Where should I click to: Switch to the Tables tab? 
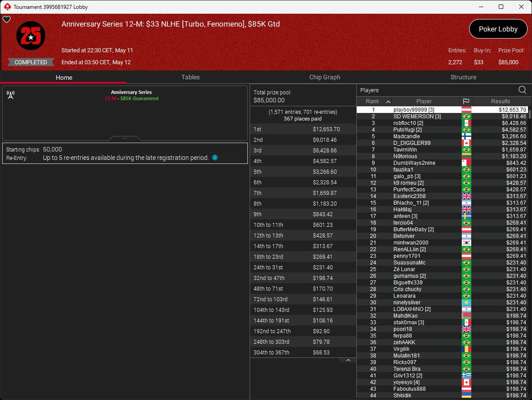[190, 77]
